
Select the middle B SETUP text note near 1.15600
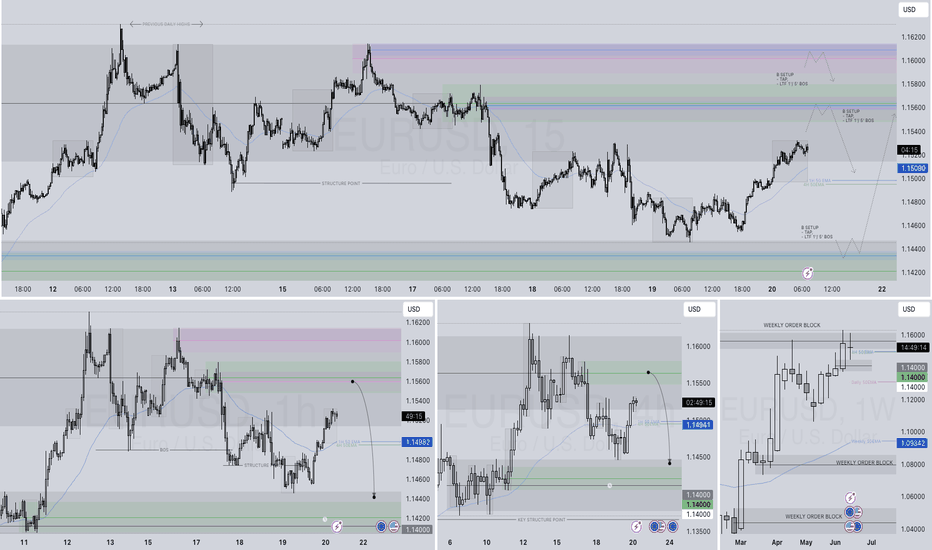(x=858, y=115)
